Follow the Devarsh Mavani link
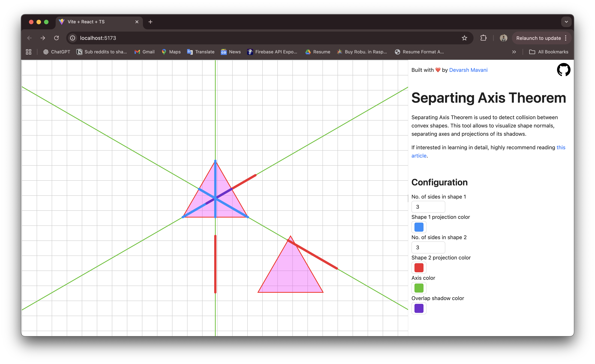This screenshot has width=595, height=364. point(468,70)
